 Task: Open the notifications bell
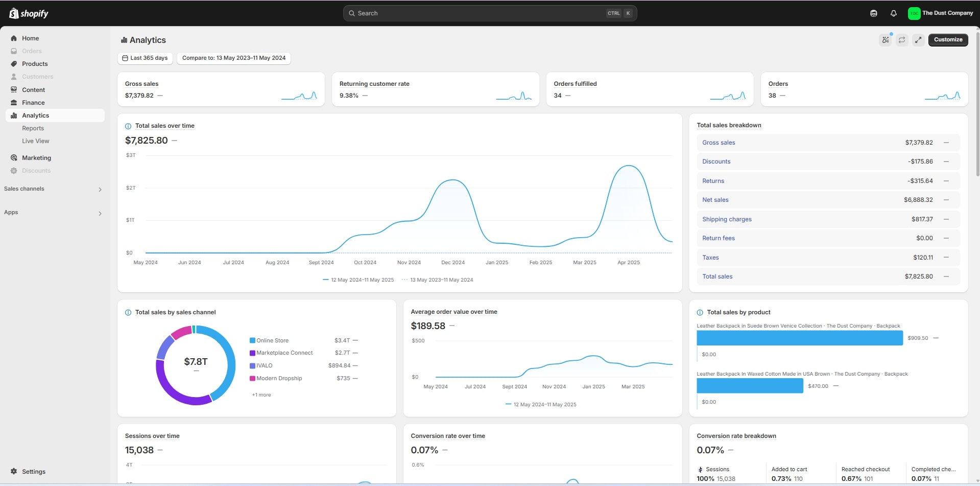[x=893, y=13]
